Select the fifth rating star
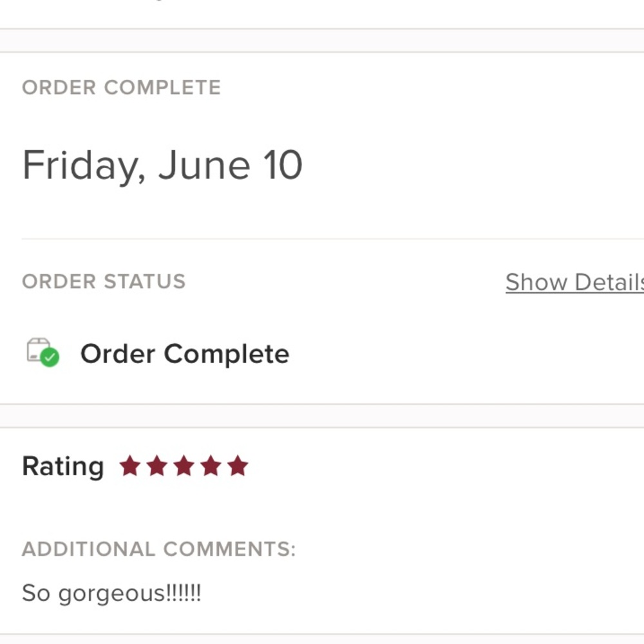 238,466
